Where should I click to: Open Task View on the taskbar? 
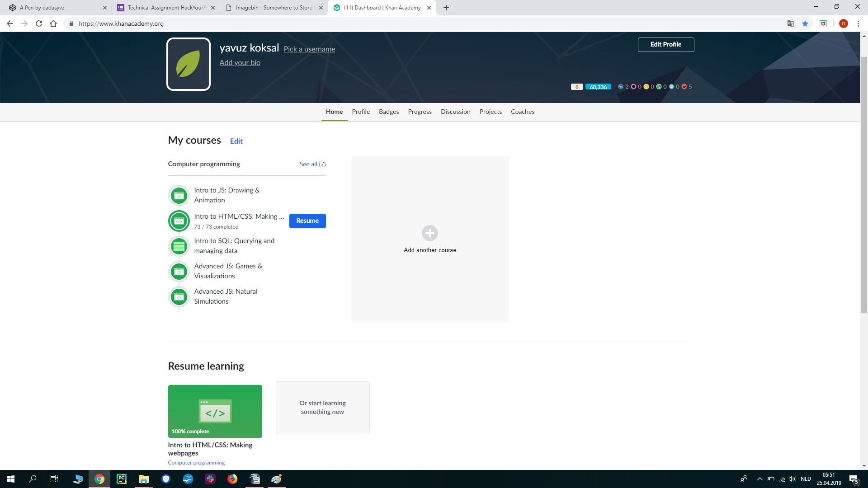coord(54,479)
